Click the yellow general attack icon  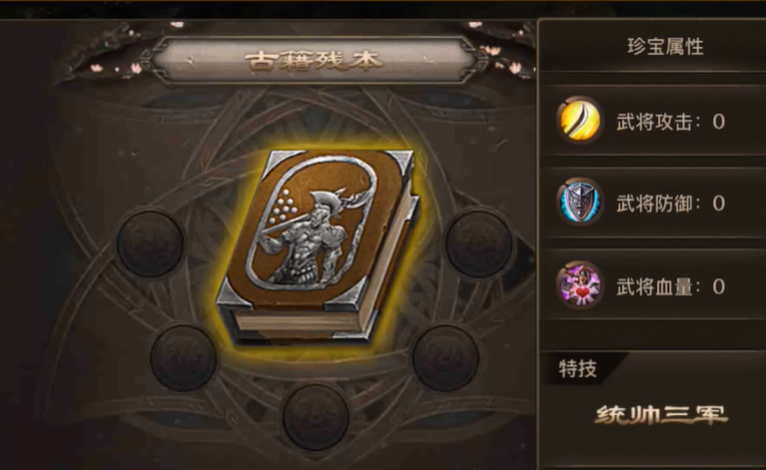click(x=579, y=120)
